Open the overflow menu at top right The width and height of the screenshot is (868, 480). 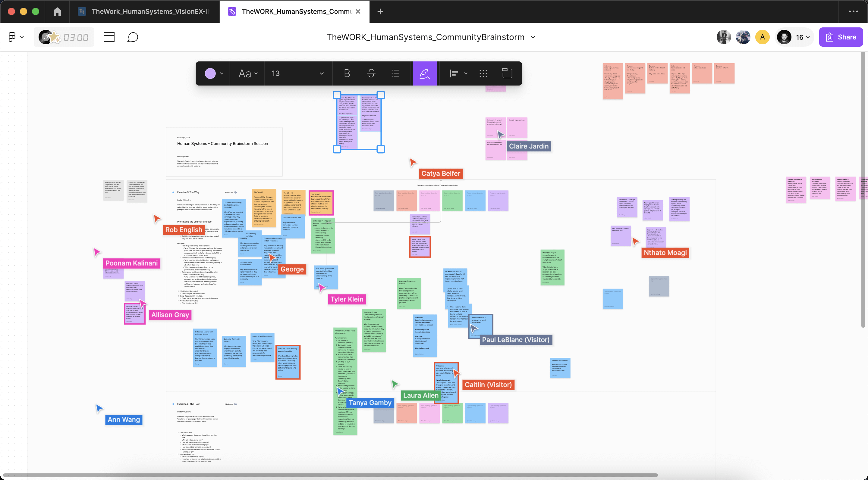click(854, 11)
